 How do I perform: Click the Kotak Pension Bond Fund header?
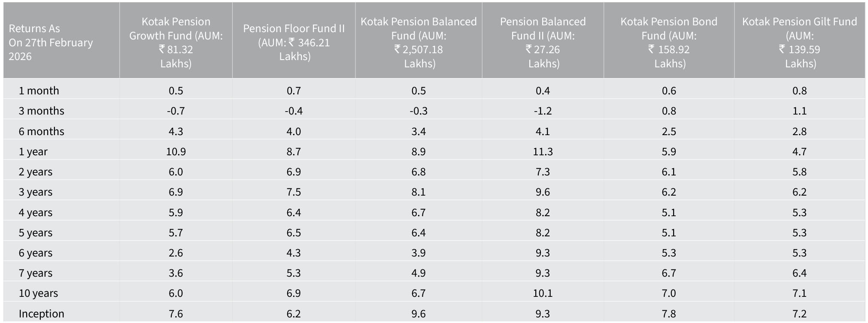[x=669, y=42]
